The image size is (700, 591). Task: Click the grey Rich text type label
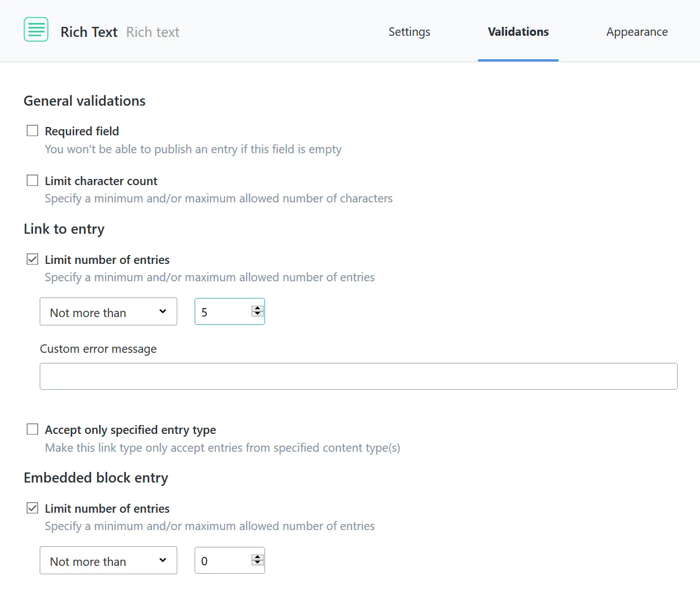coord(153,32)
